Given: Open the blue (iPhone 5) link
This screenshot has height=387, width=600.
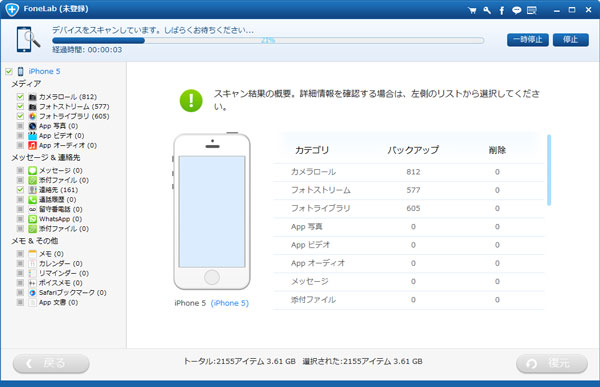Looking at the screenshot, I should tap(230, 303).
